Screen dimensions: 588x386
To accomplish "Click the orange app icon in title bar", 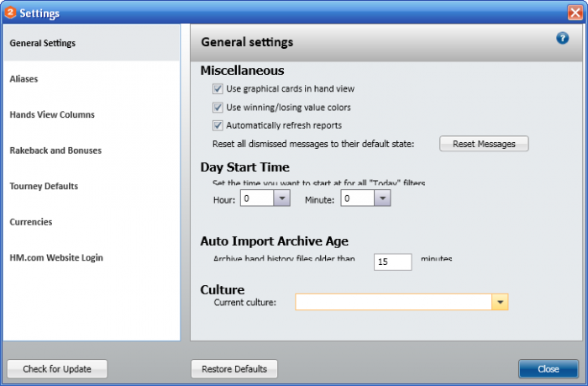I will coord(10,13).
